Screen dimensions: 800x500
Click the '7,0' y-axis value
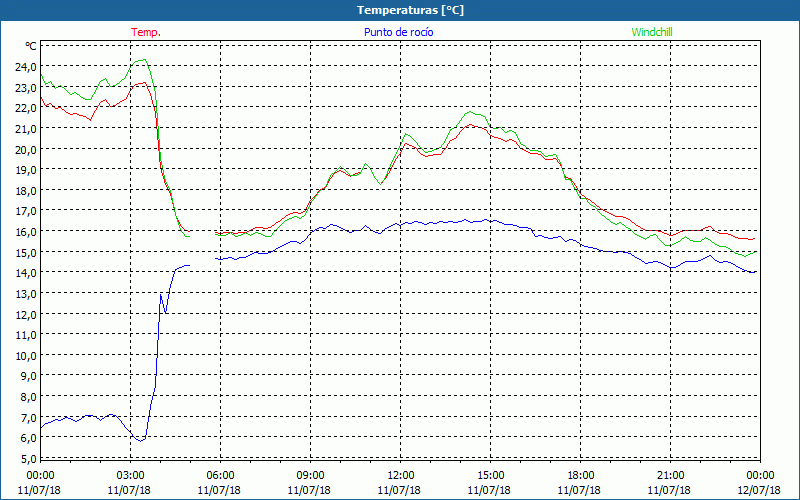coord(29,417)
